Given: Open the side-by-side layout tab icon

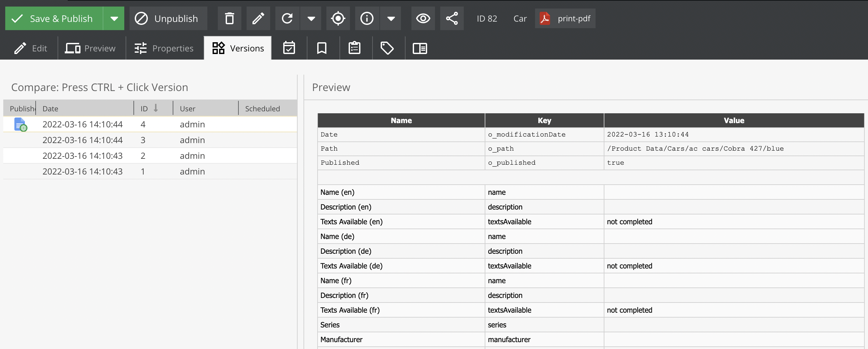Looking at the screenshot, I should click(420, 48).
